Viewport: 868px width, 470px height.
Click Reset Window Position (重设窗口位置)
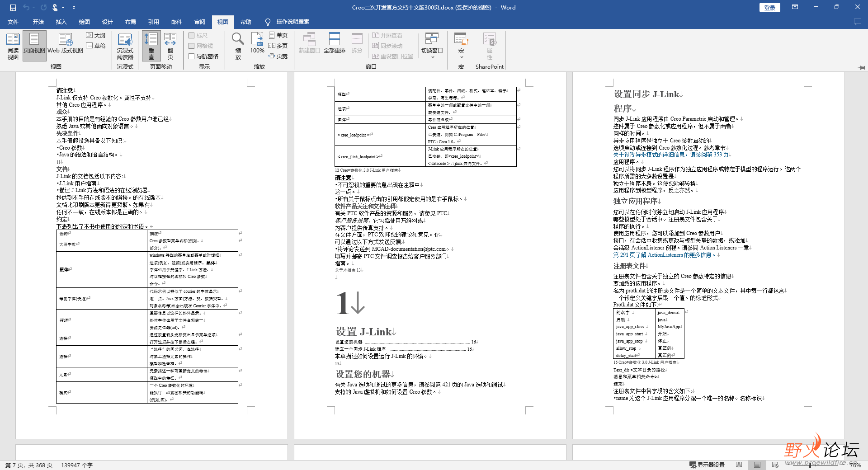coord(392,56)
